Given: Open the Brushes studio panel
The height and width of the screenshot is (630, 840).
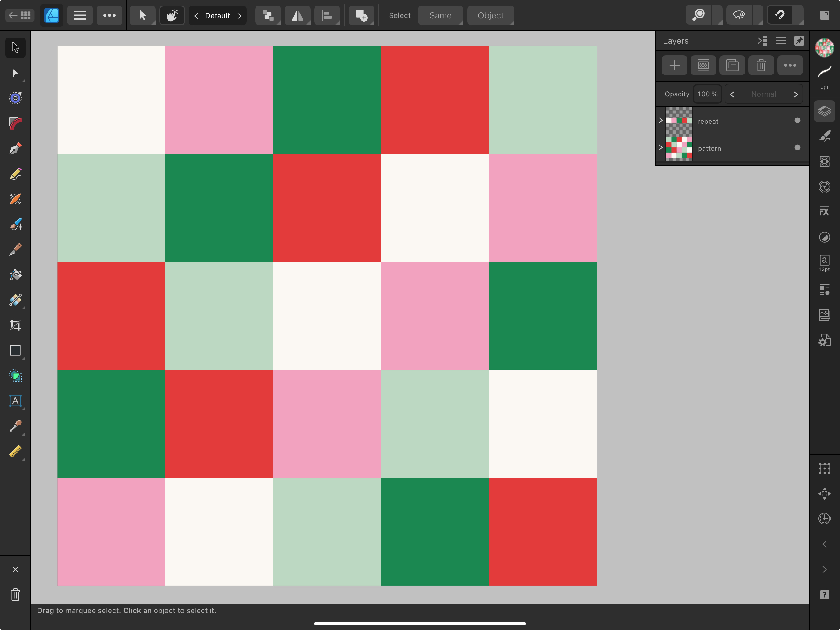Looking at the screenshot, I should pyautogui.click(x=824, y=136).
